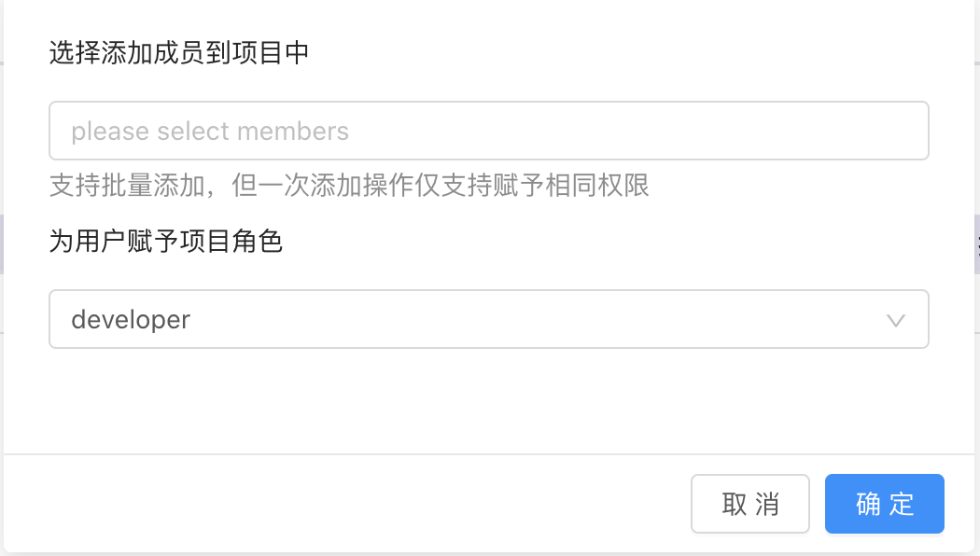Click the chevron arrow in the developer dropdown
980x556 pixels.
896,321
